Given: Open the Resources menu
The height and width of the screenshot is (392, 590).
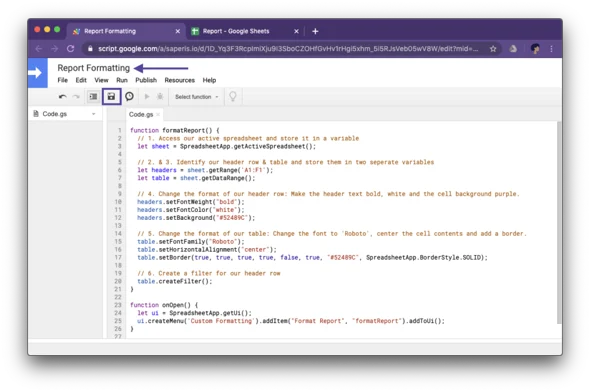Looking at the screenshot, I should point(179,80).
